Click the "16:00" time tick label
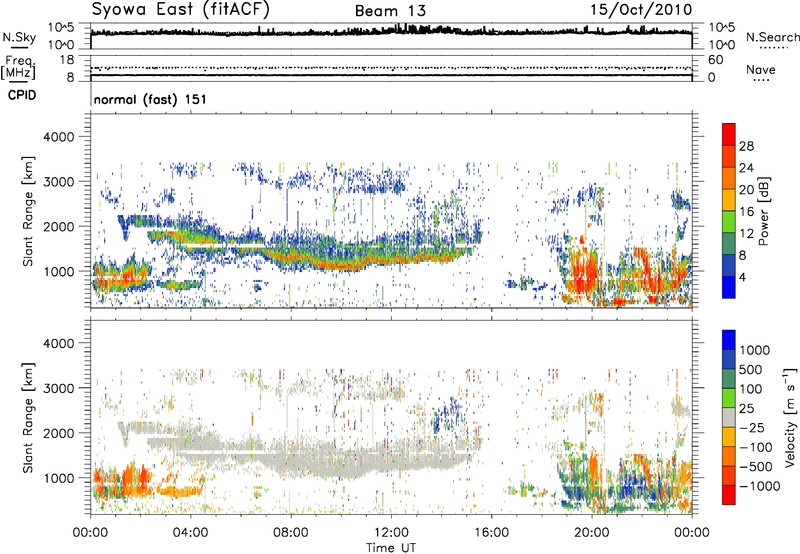 pos(491,533)
